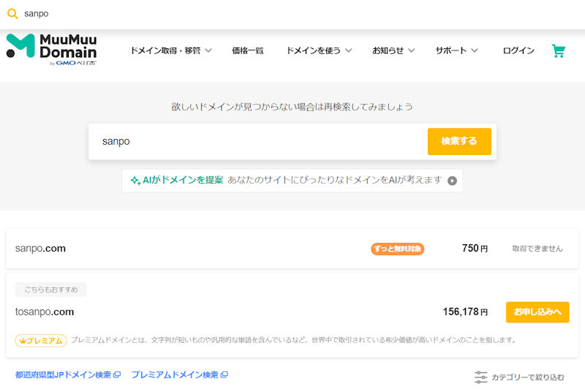This screenshot has width=585, height=392.
Task: Click お申し込みへ for tosanpo.com
Action: pyautogui.click(x=537, y=312)
